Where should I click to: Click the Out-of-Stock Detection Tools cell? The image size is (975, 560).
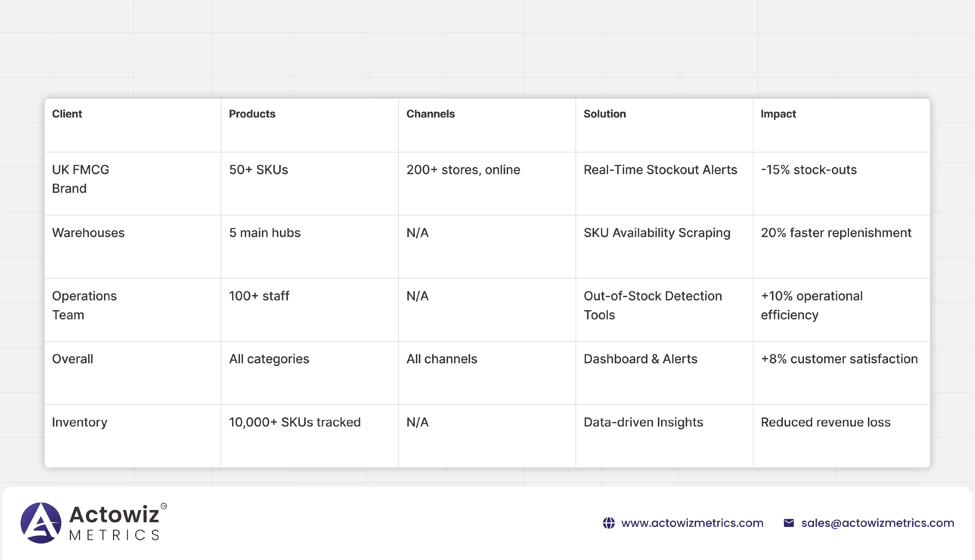point(653,305)
